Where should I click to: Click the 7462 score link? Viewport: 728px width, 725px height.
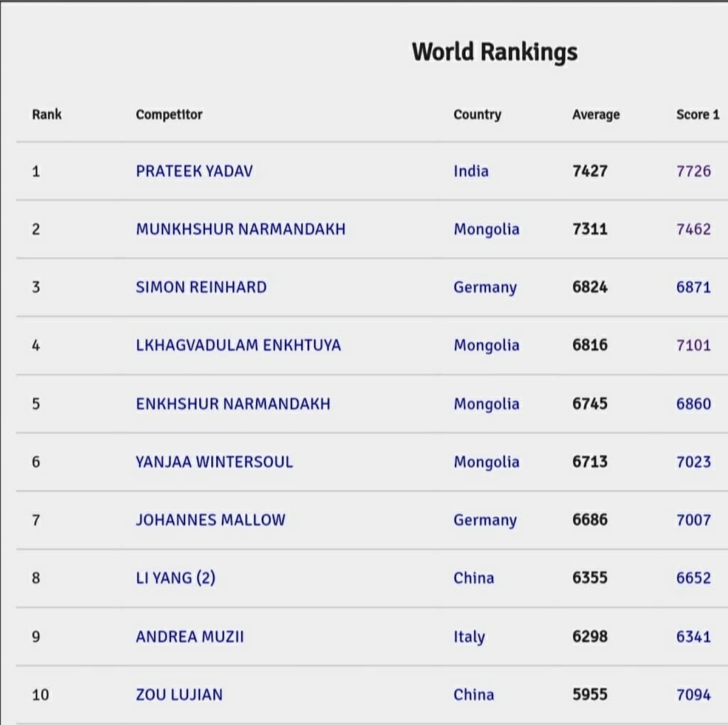[x=693, y=229]
